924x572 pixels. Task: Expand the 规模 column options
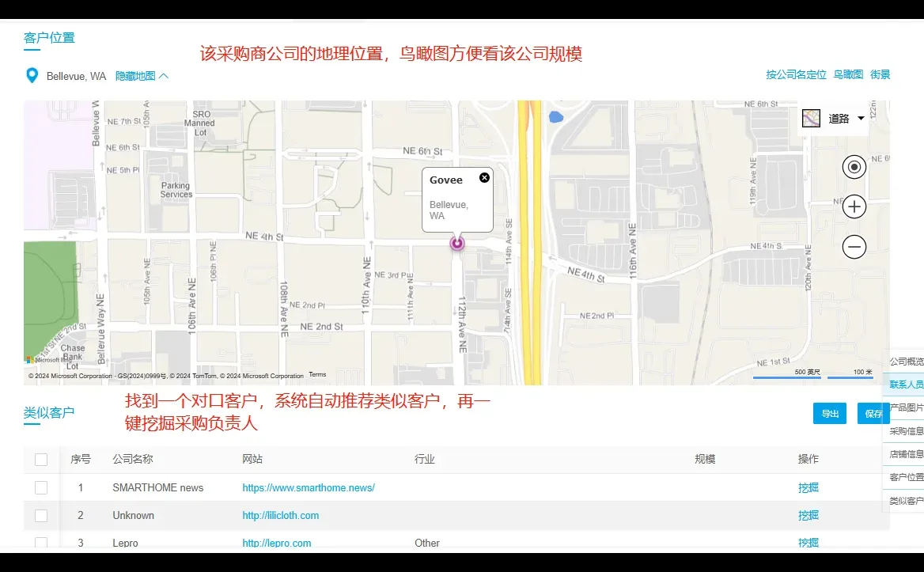pyautogui.click(x=703, y=459)
